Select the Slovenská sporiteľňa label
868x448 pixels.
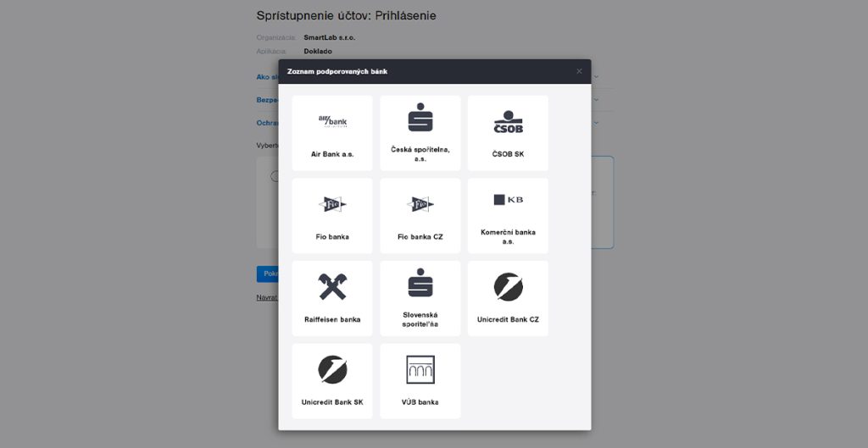point(420,319)
